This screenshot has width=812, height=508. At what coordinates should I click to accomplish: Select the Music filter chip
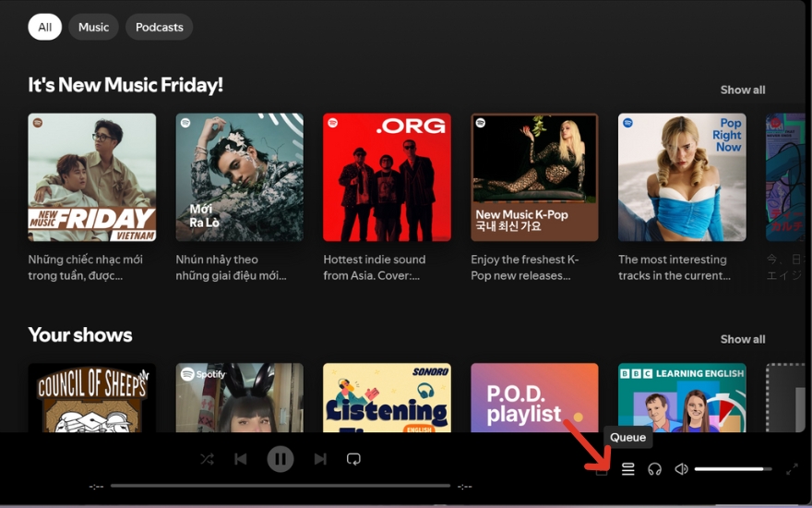pos(94,27)
